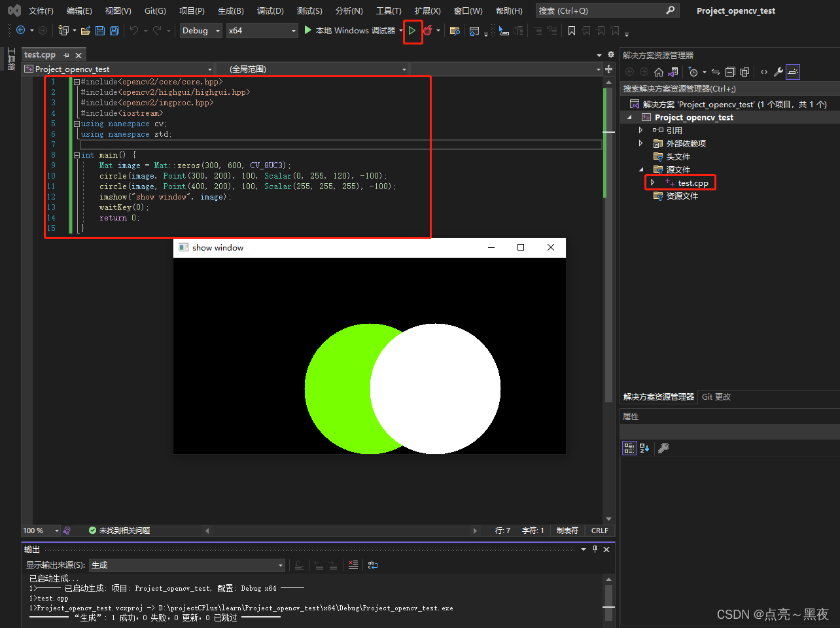Switch to the Git 更改 tab

point(716,397)
